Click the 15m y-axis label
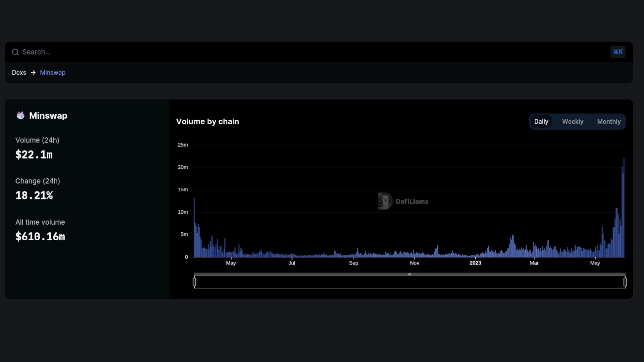This screenshot has height=362, width=644. 183,190
